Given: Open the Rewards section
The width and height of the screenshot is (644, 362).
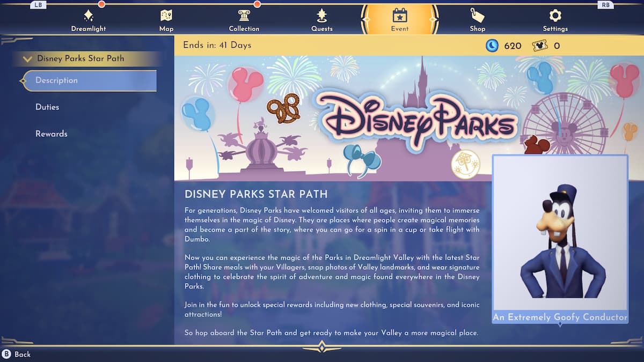Looking at the screenshot, I should 52,134.
